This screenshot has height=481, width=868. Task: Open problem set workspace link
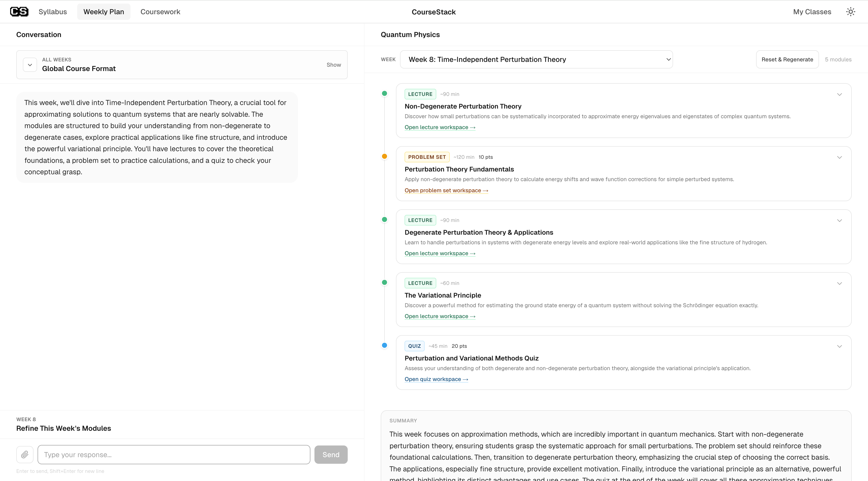coord(446,190)
